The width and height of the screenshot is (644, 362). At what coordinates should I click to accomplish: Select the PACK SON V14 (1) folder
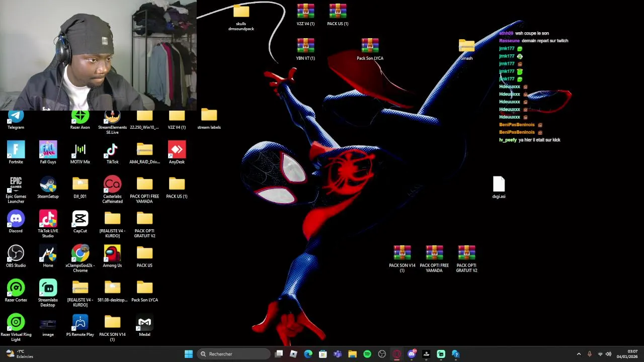pyautogui.click(x=112, y=327)
